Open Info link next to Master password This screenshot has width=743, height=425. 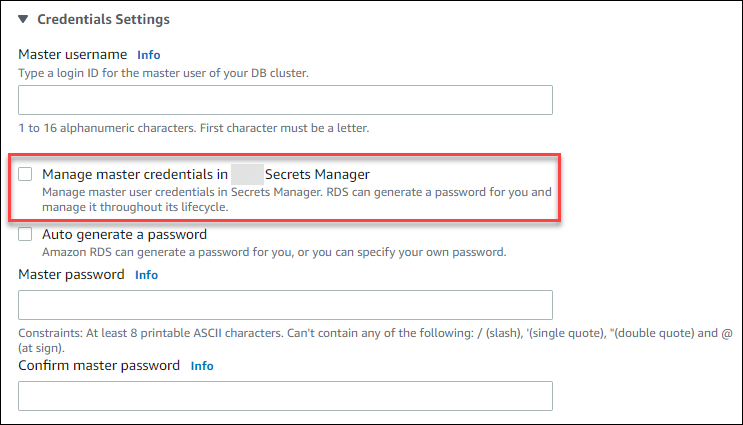(146, 275)
